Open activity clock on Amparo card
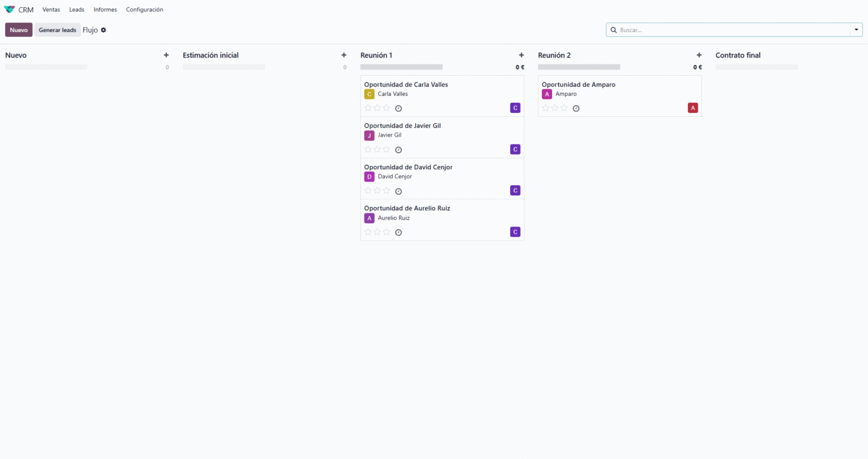 [x=576, y=108]
